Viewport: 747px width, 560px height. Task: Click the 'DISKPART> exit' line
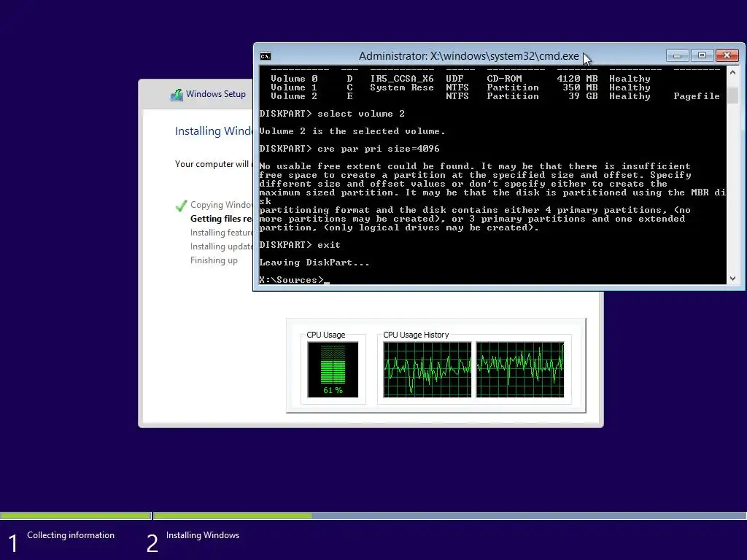pos(300,245)
